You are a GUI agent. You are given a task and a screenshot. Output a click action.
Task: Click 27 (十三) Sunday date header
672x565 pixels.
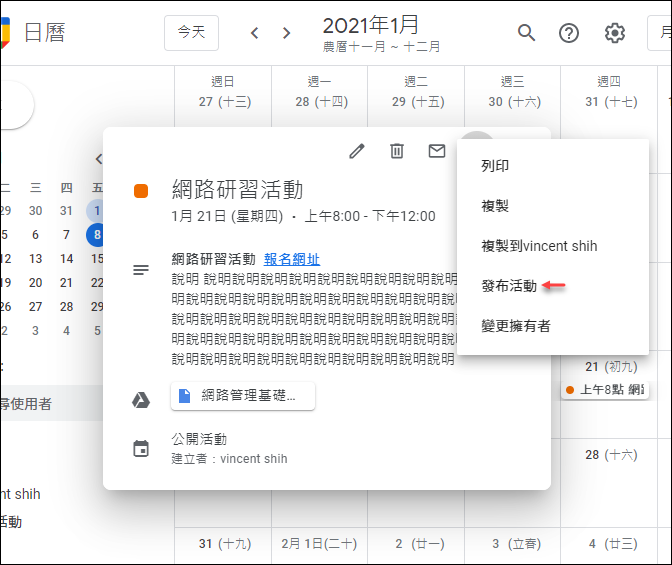tap(225, 102)
